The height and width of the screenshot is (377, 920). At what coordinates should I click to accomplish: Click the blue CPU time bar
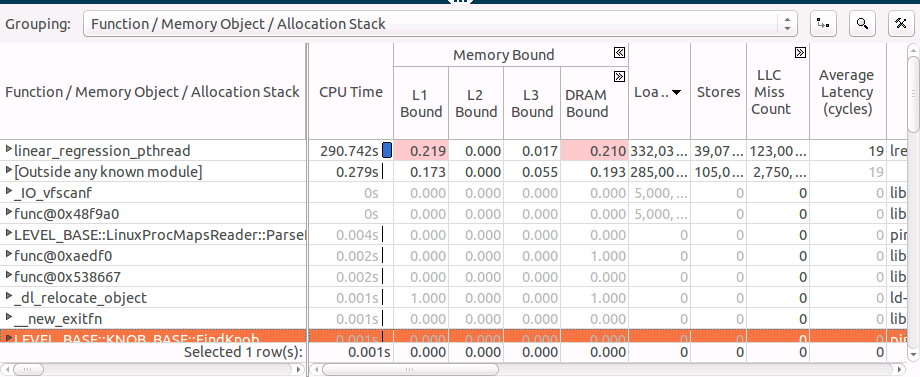click(x=387, y=150)
